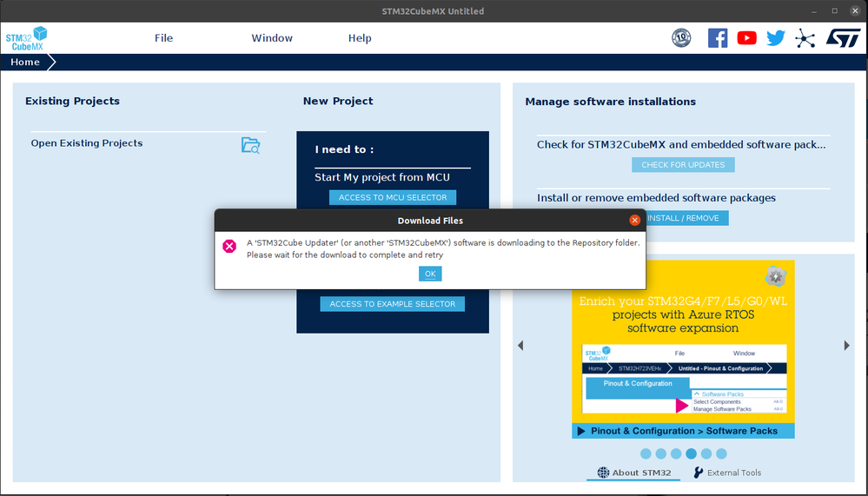The width and height of the screenshot is (868, 496).
Task: Click 'I need to :' text
Action: (x=344, y=149)
